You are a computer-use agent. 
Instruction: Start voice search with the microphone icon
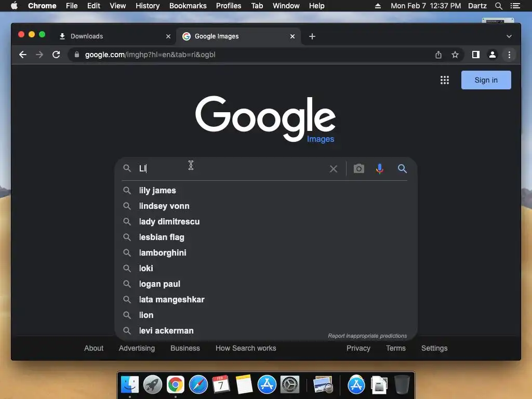380,169
